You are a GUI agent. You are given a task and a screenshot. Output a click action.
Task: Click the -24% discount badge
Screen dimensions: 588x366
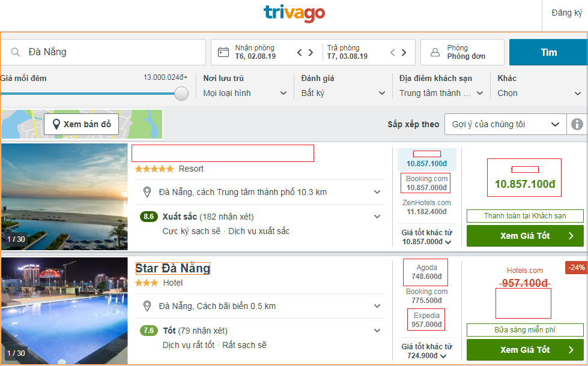576,268
